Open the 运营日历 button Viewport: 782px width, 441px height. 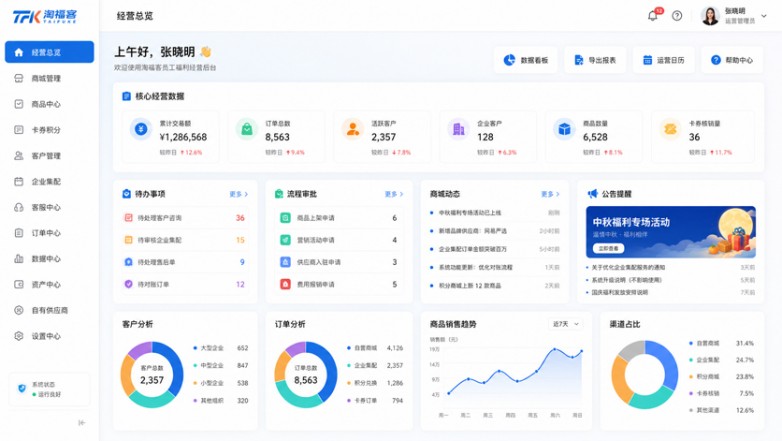[x=663, y=60]
